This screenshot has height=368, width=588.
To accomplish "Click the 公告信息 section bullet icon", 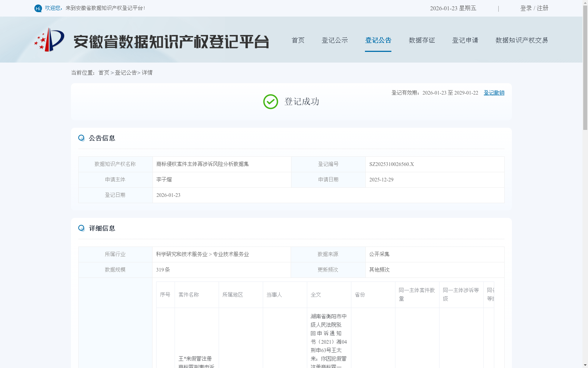I will (81, 138).
